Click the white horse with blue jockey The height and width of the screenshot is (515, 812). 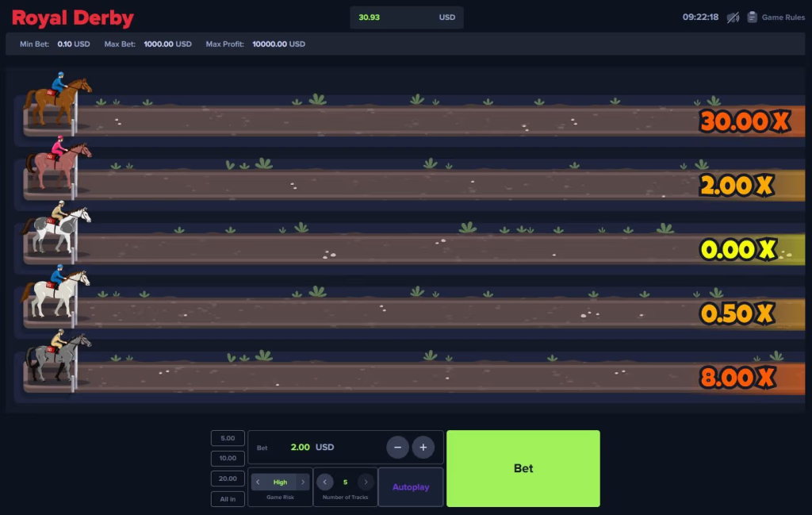coord(56,292)
